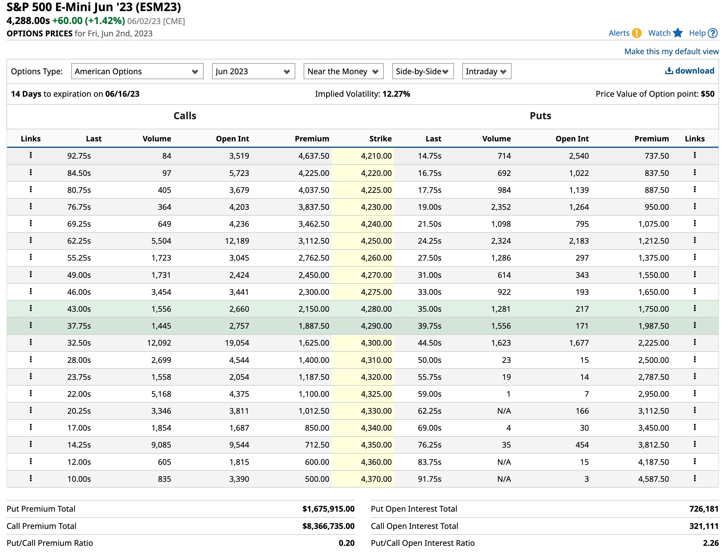Open puts links menu for strike 4,275.00
This screenshot has width=728, height=560.
coord(695,291)
